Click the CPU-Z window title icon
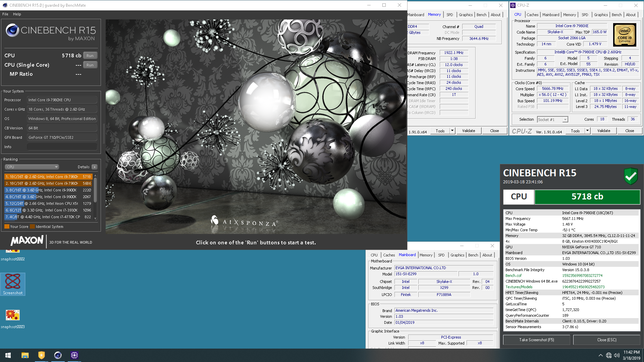This screenshot has height=362, width=644. click(513, 5)
